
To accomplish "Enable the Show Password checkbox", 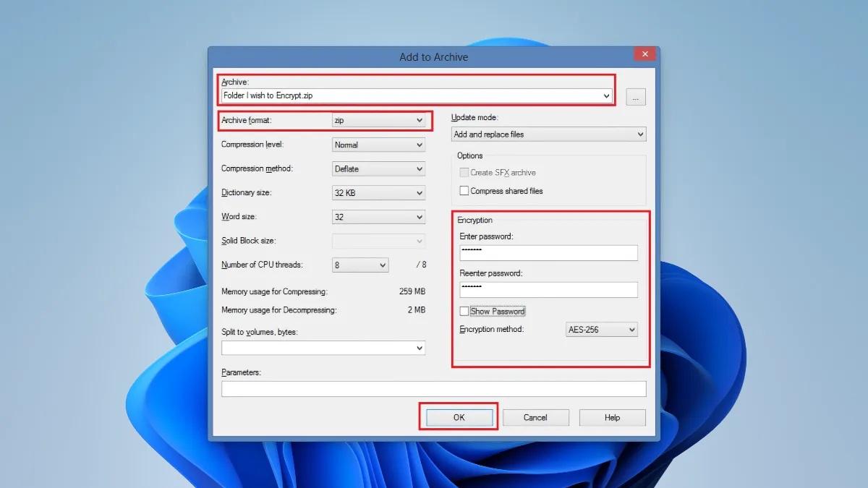I will pyautogui.click(x=464, y=312).
